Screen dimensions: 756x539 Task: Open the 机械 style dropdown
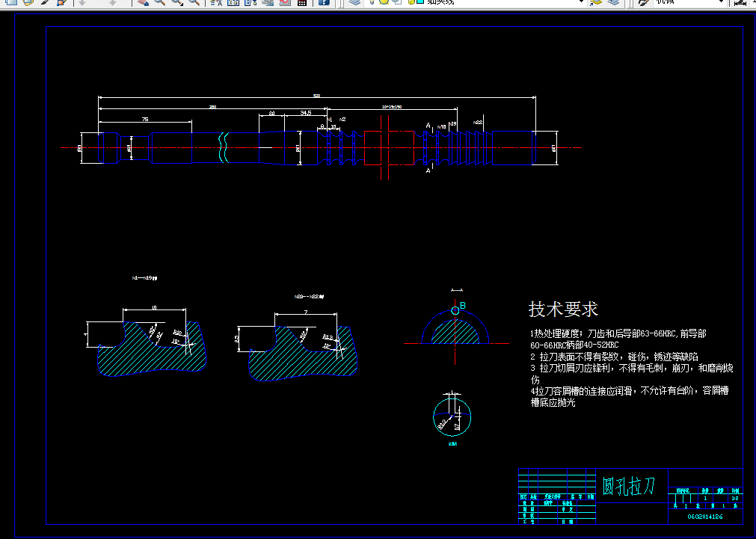point(720,3)
